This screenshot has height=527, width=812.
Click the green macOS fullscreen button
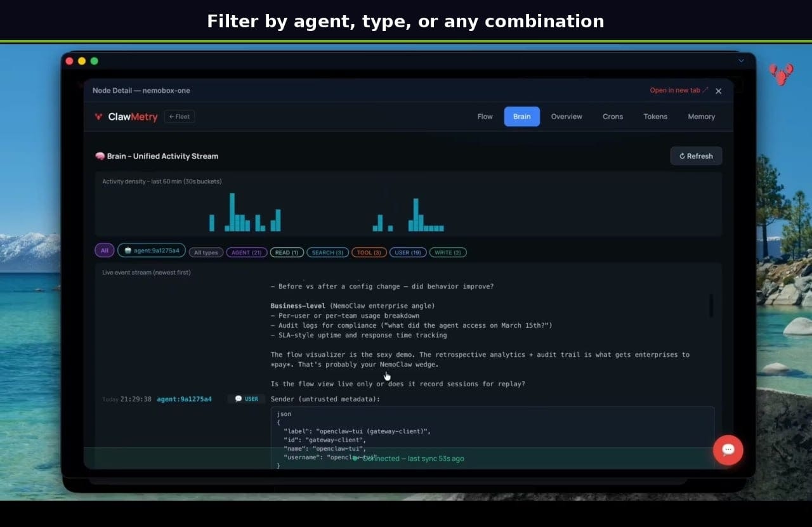pos(95,61)
